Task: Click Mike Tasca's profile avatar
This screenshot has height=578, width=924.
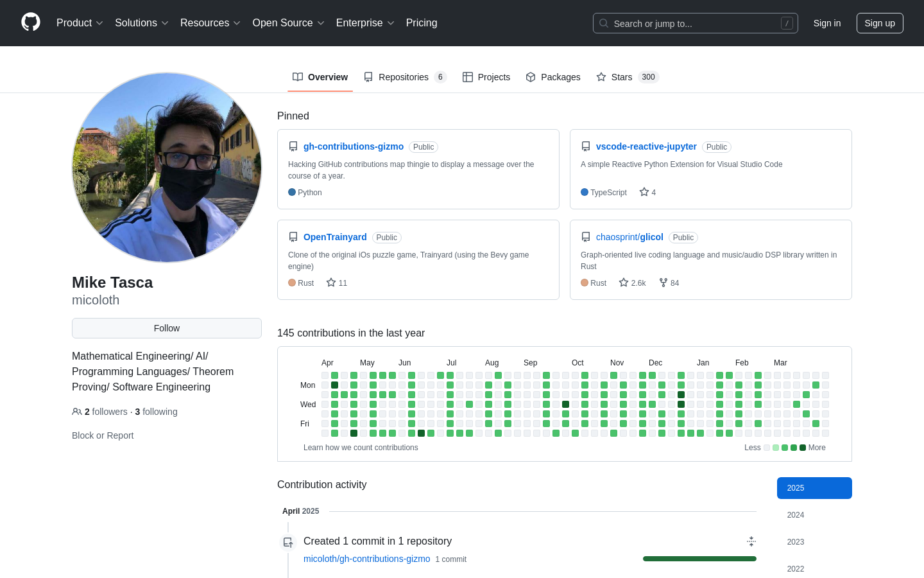Action: (167, 168)
